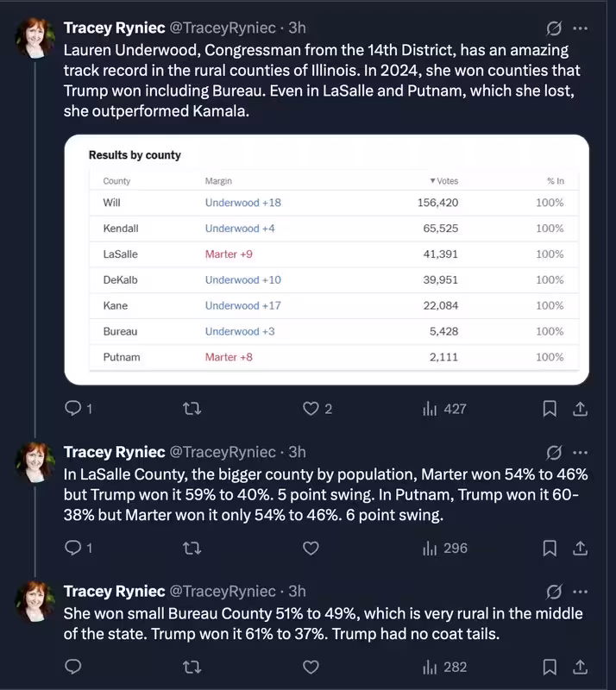
Task: Like the LaSalle County swing tweet
Action: [311, 548]
